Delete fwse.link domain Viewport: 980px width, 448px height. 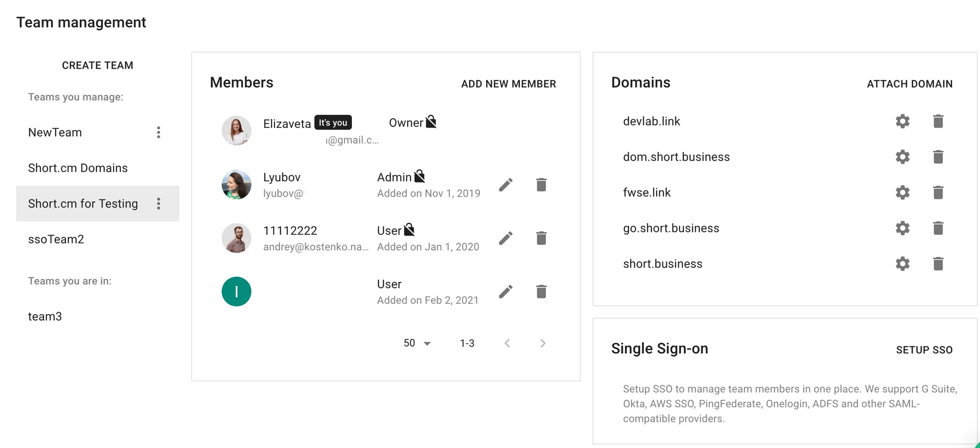(938, 193)
